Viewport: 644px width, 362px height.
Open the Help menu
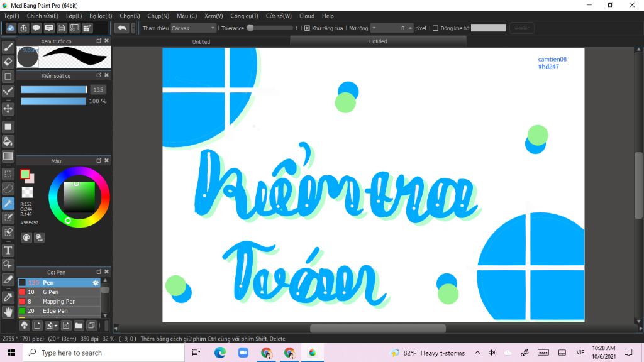328,16
